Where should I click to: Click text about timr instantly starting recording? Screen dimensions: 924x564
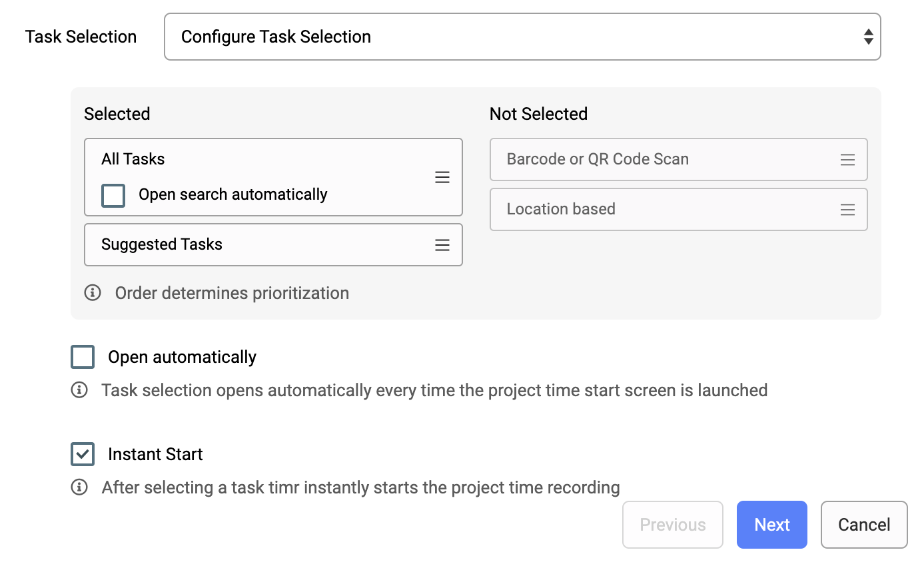[x=360, y=487]
